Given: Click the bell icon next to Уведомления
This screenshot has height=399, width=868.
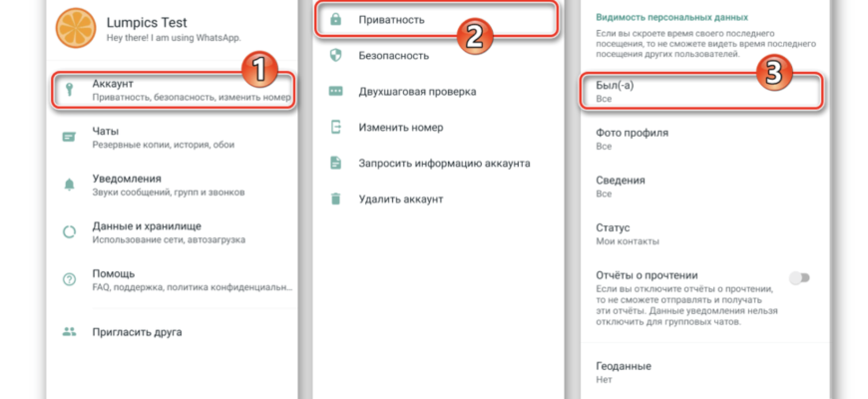Looking at the screenshot, I should click(x=69, y=185).
